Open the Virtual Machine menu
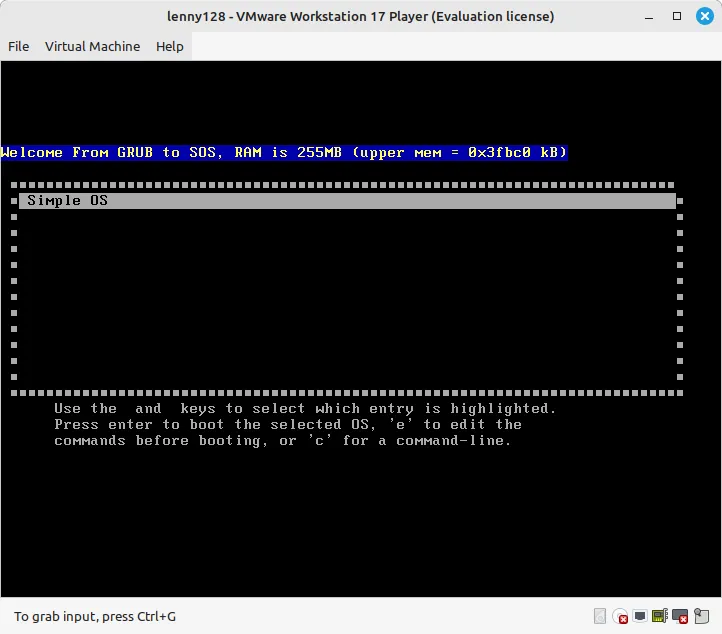The height and width of the screenshot is (634, 722). point(92,47)
